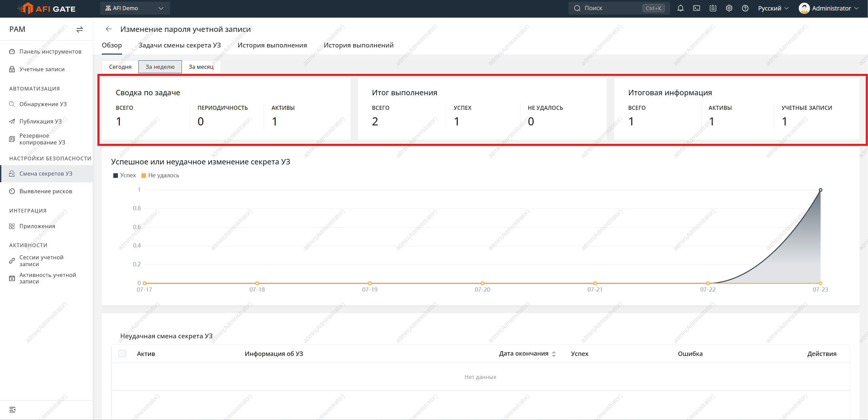Open the tickets list icon in header

tap(713, 8)
